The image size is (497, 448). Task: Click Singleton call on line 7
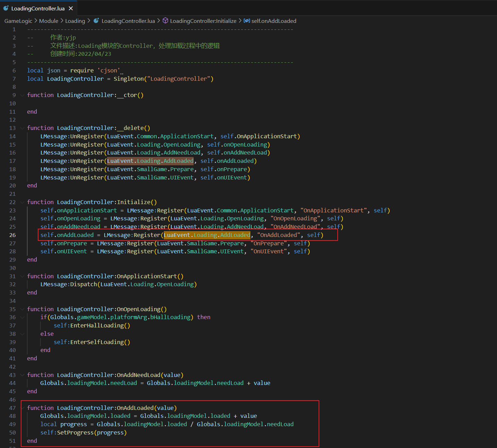pos(163,79)
